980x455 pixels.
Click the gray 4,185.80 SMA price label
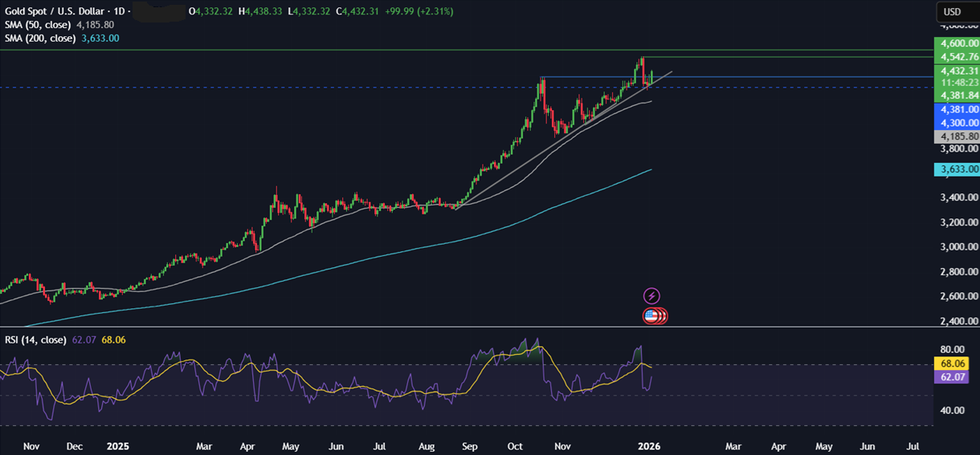[956, 136]
